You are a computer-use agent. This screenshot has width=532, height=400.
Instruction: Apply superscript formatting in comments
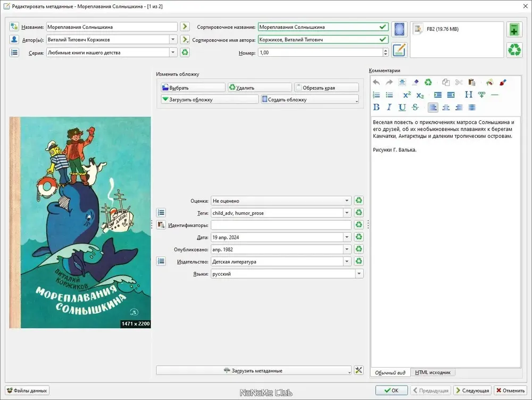(407, 95)
